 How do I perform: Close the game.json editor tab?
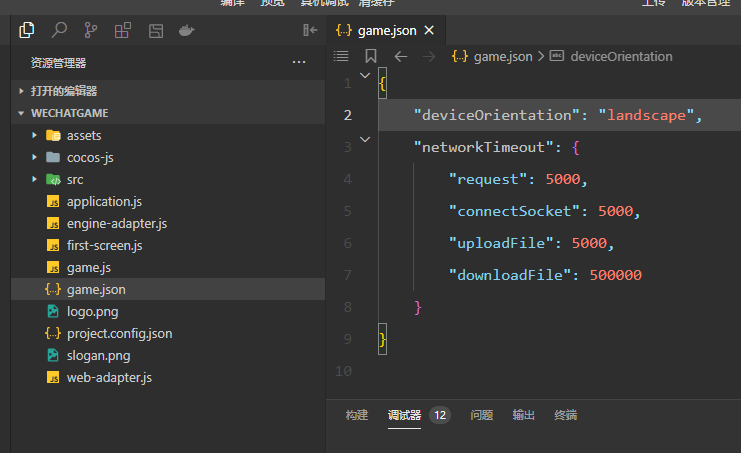point(429,30)
